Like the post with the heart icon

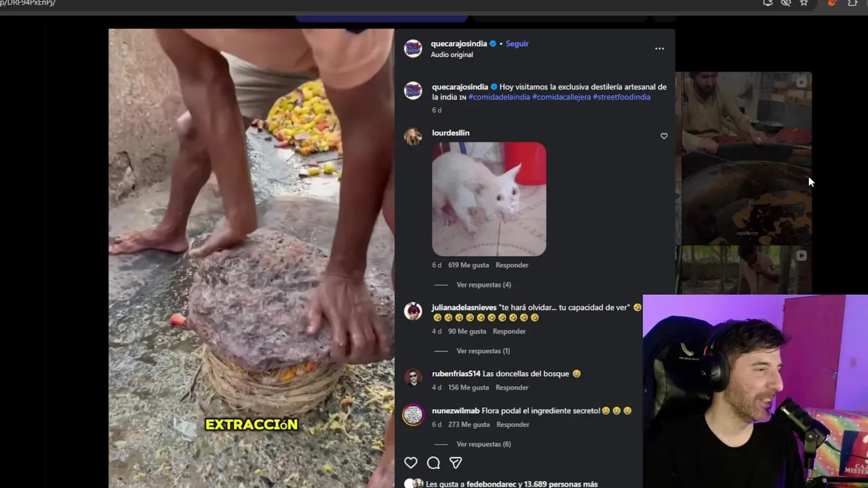point(411,463)
